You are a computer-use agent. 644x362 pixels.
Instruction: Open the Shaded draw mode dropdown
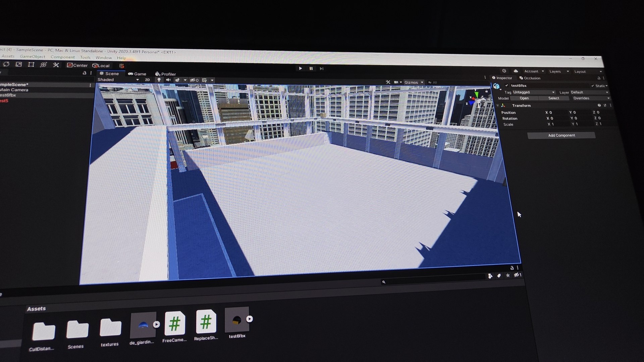click(x=118, y=80)
